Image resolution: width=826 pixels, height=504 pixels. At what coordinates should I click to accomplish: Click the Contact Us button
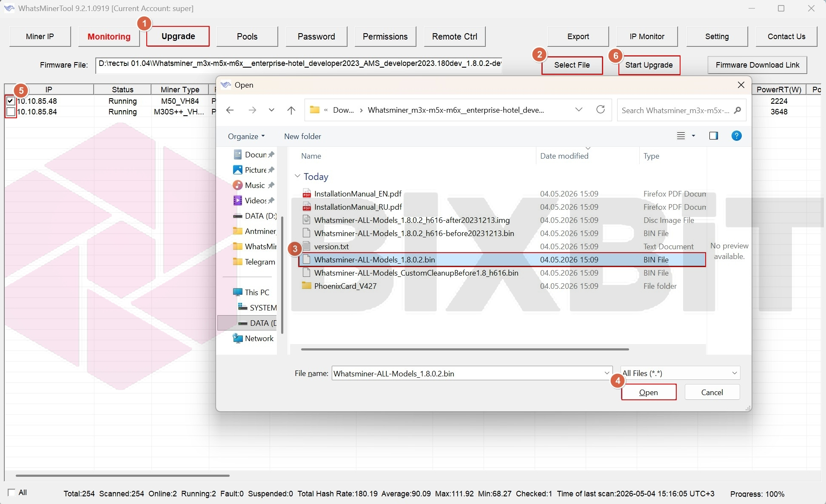tap(786, 37)
